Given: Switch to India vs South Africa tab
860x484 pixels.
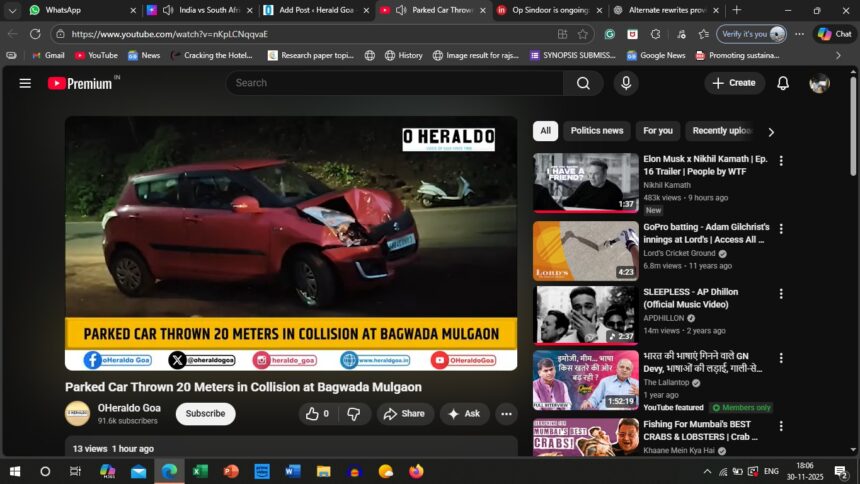Looking at the screenshot, I should tap(201, 10).
